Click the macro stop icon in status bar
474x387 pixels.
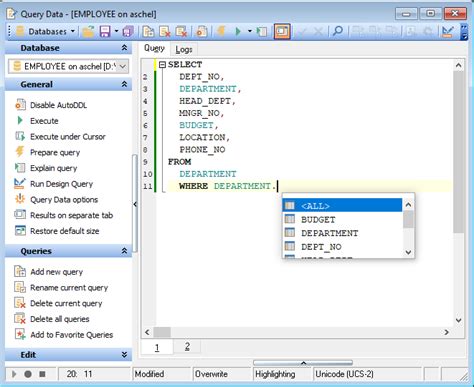(42, 374)
